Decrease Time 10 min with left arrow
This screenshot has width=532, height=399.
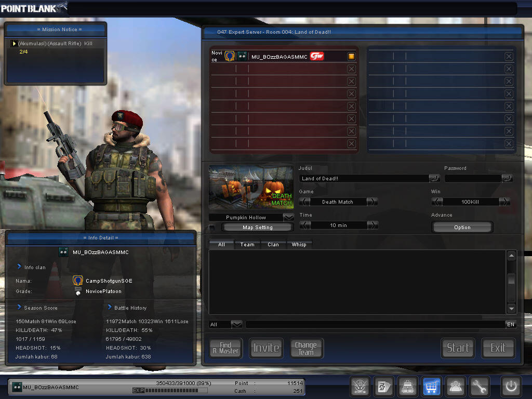click(305, 225)
